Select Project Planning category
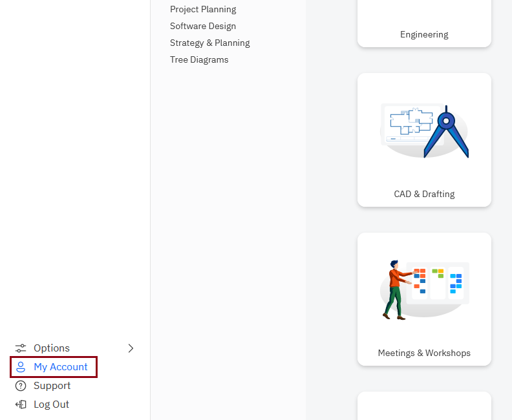 tap(203, 9)
